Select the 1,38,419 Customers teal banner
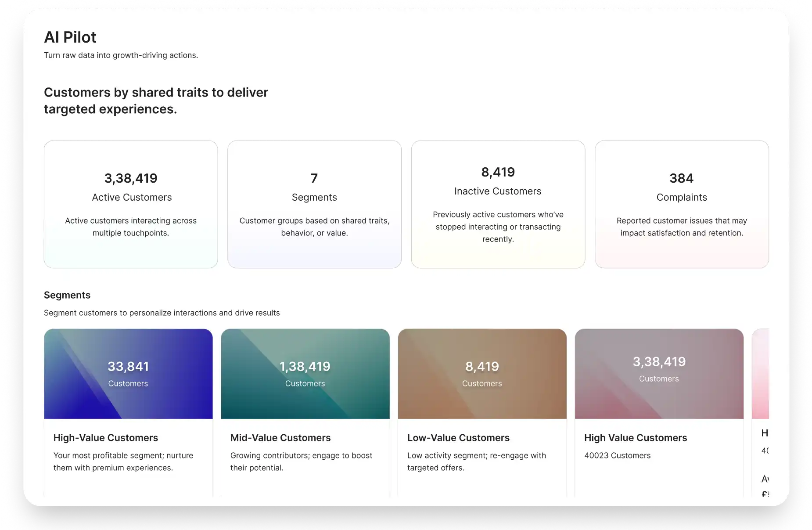 tap(305, 373)
